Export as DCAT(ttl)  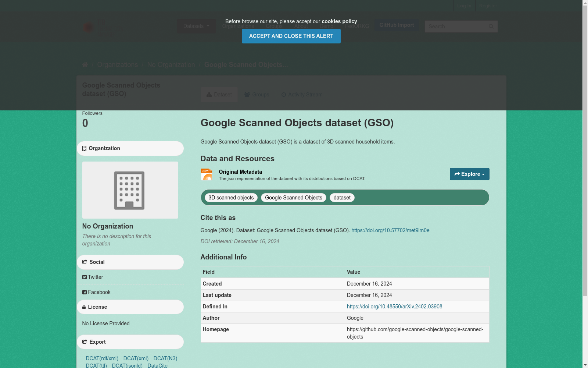96,365
